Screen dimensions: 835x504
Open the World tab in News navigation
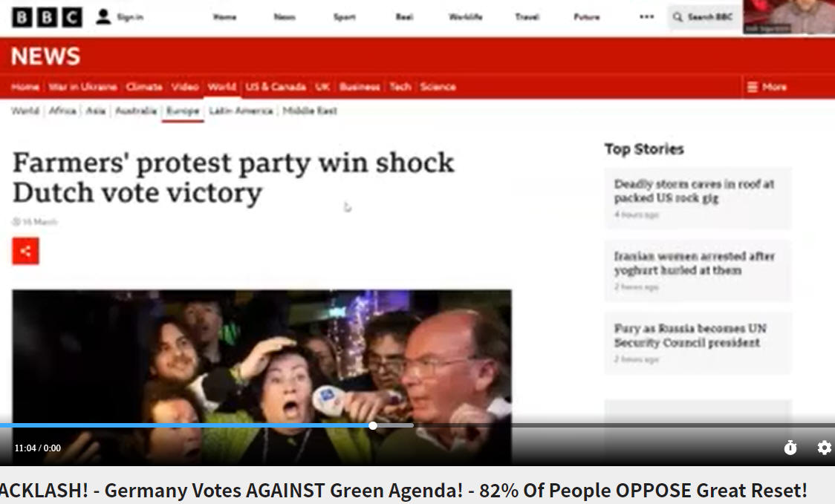(x=222, y=87)
